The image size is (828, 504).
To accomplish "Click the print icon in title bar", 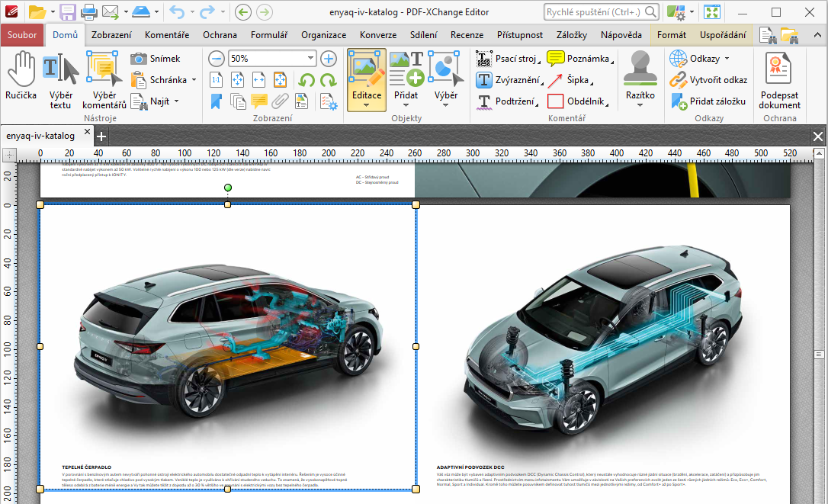I will click(88, 11).
